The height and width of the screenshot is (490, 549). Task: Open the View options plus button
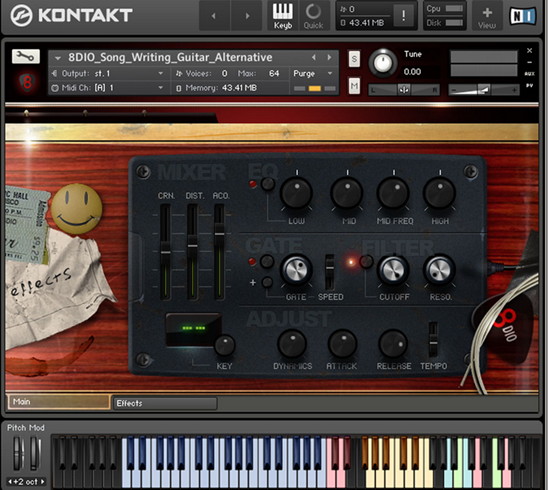[x=487, y=15]
